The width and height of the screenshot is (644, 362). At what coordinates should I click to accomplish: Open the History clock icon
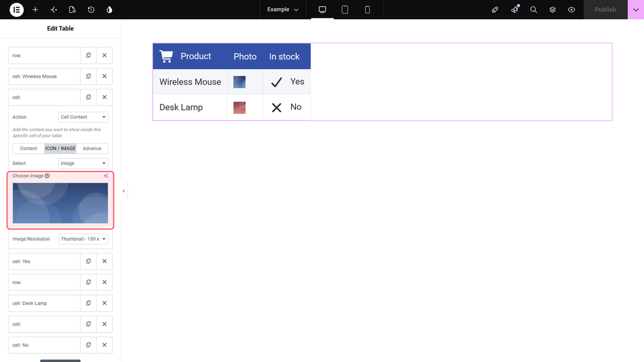91,10
